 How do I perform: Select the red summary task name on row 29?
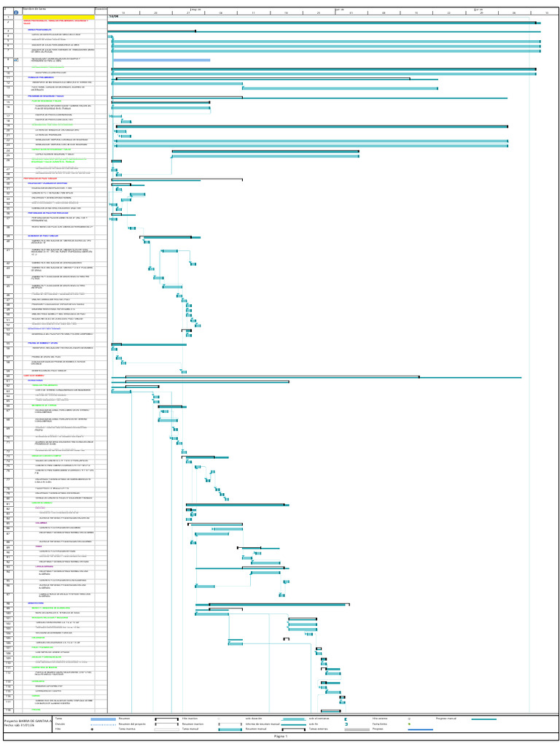40,178
